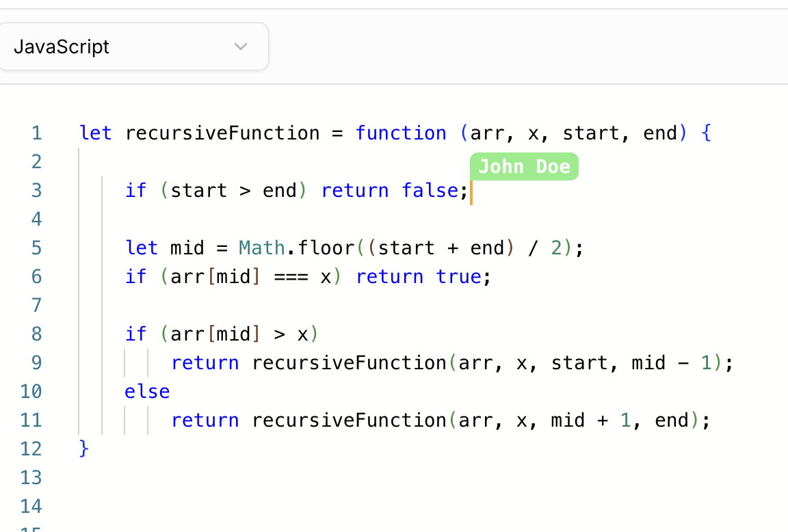
Task: Click the function keyword on line 1
Action: click(x=401, y=133)
